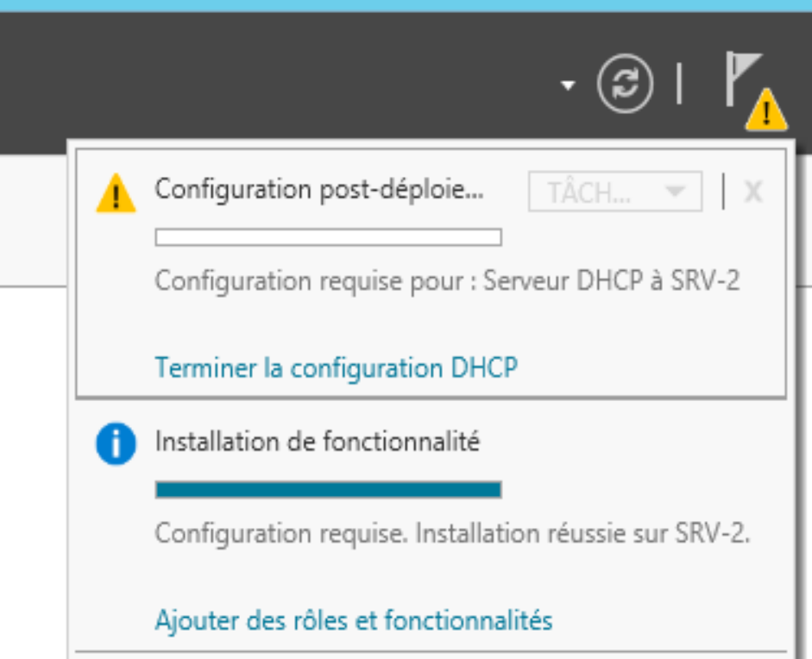
Task: Open Ajouter des rôles et fonctionnalités link
Action: 354,620
